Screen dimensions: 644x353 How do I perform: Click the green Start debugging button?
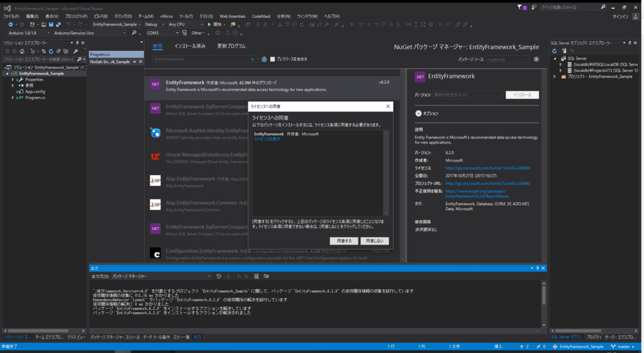pyautogui.click(x=209, y=25)
